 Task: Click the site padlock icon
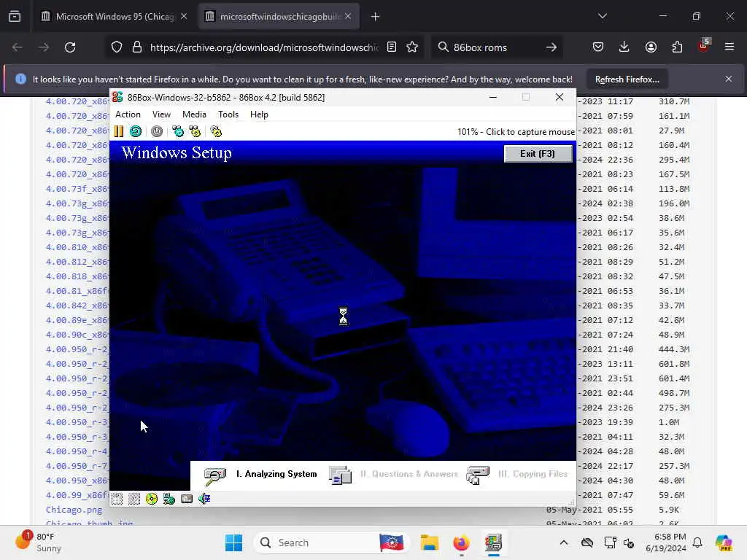click(137, 47)
